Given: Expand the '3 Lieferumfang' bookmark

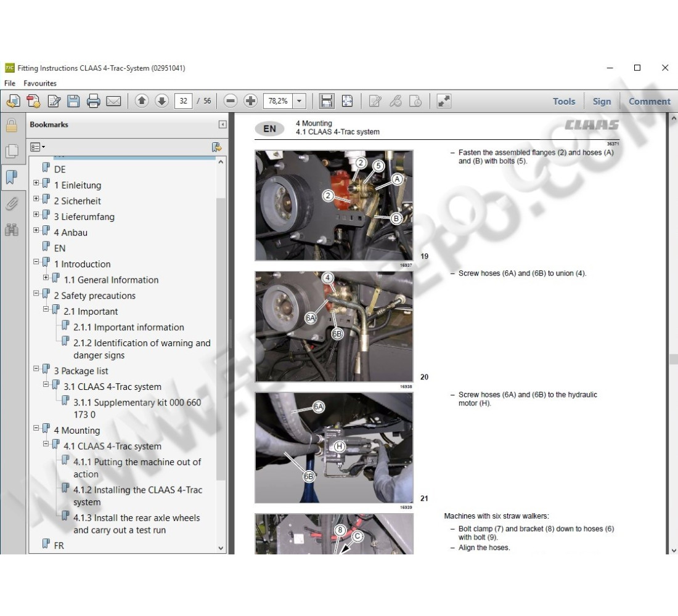Looking at the screenshot, I should coord(36,214).
